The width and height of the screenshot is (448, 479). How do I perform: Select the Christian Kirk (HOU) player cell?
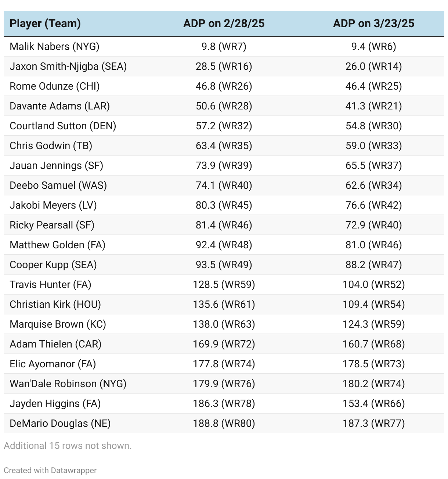[x=55, y=305]
